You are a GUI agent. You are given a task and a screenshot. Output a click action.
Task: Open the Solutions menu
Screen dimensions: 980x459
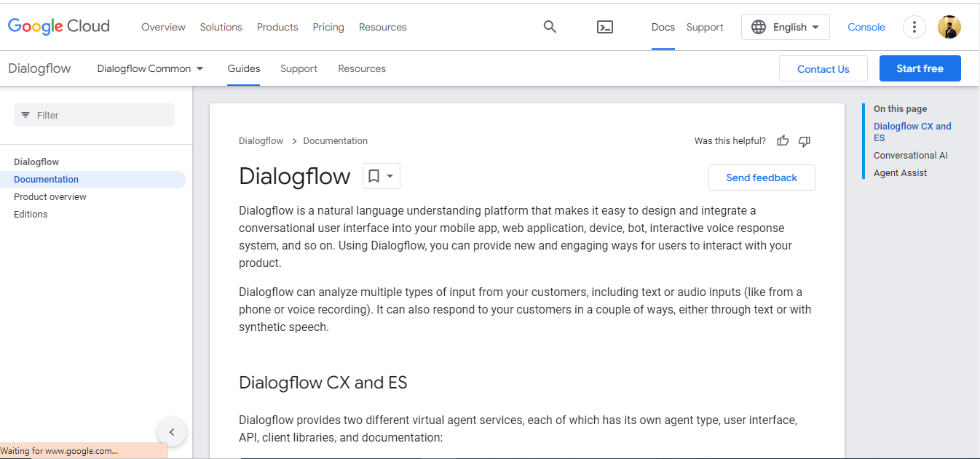point(221,27)
